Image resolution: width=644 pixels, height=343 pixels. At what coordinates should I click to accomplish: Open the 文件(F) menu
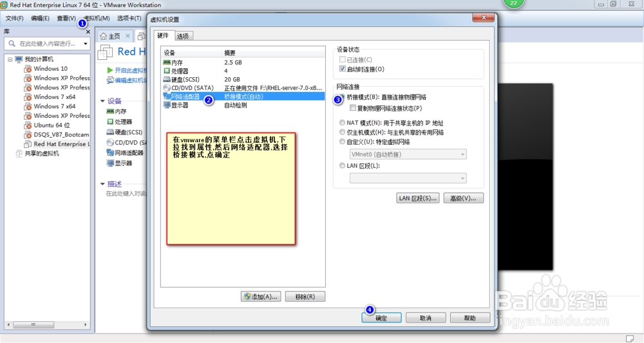click(14, 18)
